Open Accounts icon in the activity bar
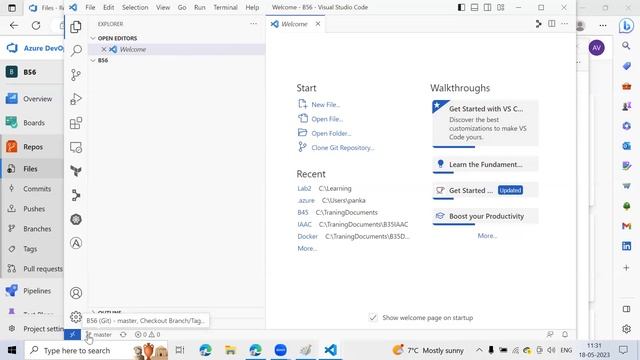The height and width of the screenshot is (360, 640). [x=76, y=293]
